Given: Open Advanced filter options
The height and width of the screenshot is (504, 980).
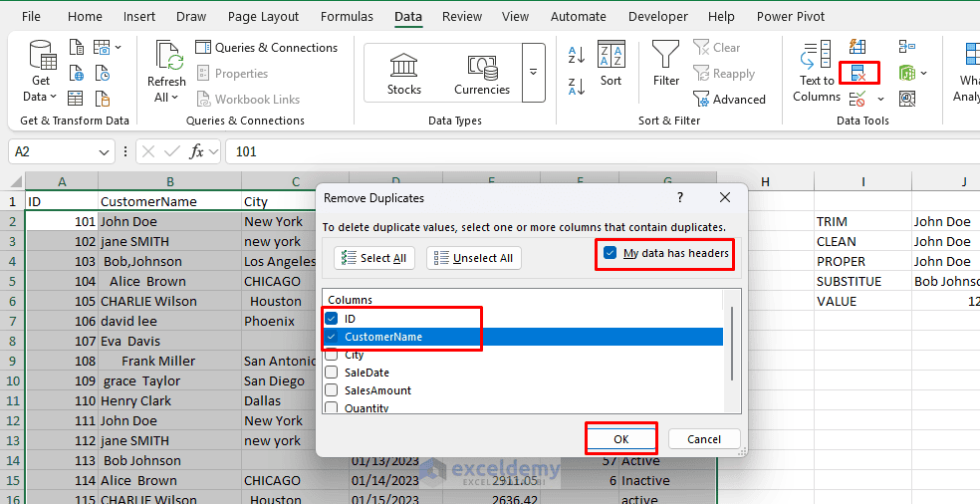Looking at the screenshot, I should click(729, 99).
